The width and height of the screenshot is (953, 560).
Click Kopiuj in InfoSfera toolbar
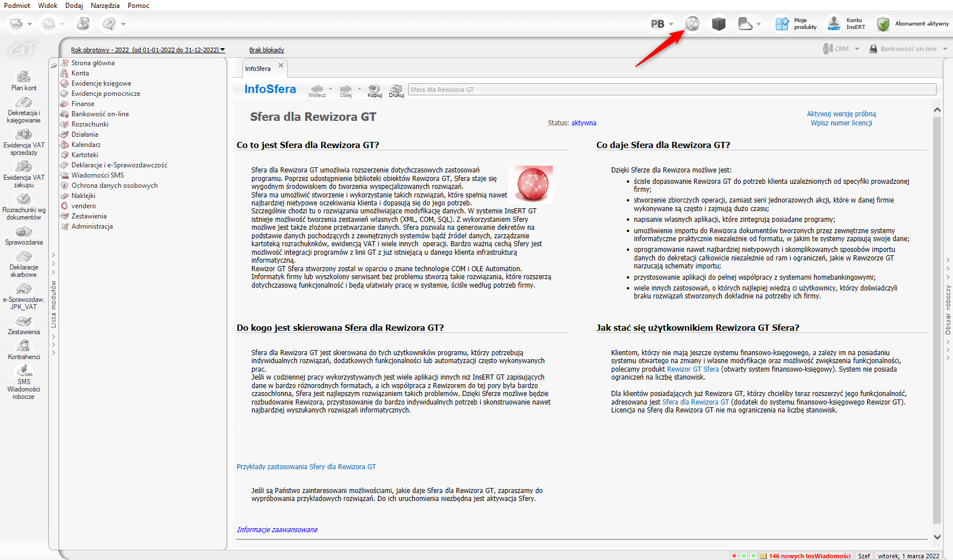(x=375, y=91)
